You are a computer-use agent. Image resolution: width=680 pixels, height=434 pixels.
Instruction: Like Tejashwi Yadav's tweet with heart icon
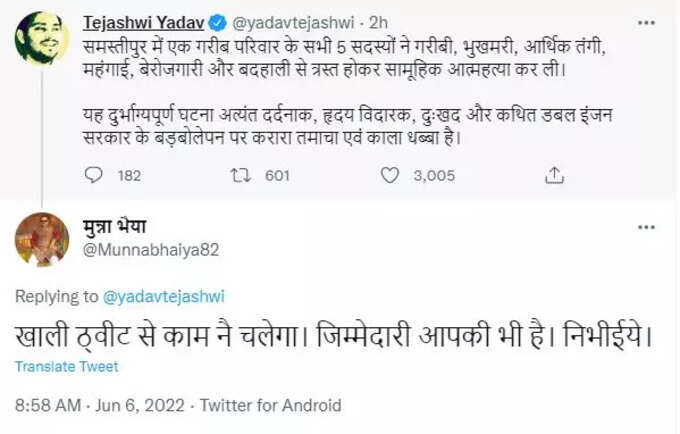click(389, 175)
